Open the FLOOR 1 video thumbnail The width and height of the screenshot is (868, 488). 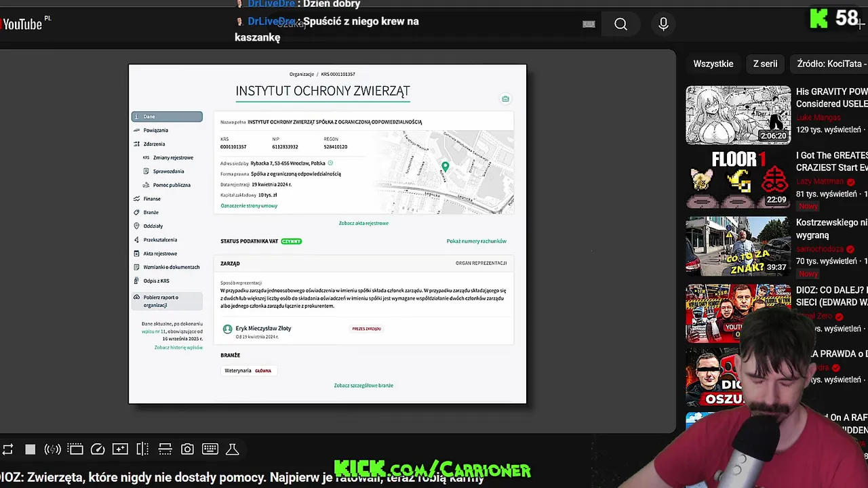click(x=738, y=179)
